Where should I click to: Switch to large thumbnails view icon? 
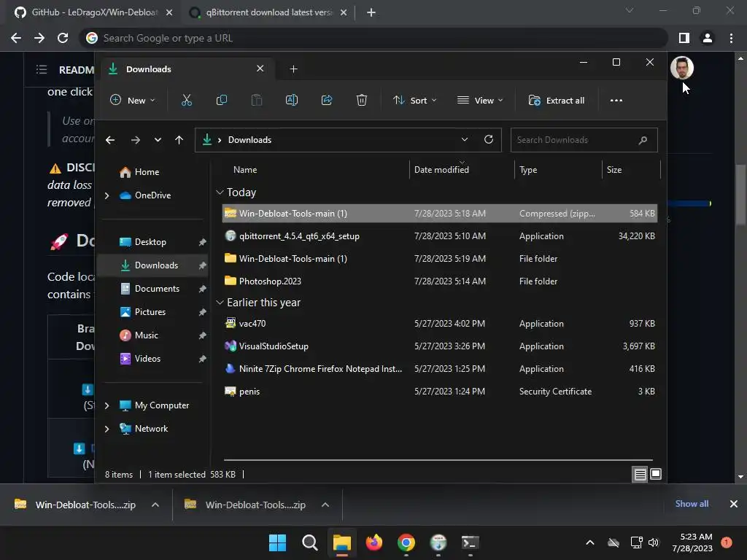pyautogui.click(x=656, y=474)
